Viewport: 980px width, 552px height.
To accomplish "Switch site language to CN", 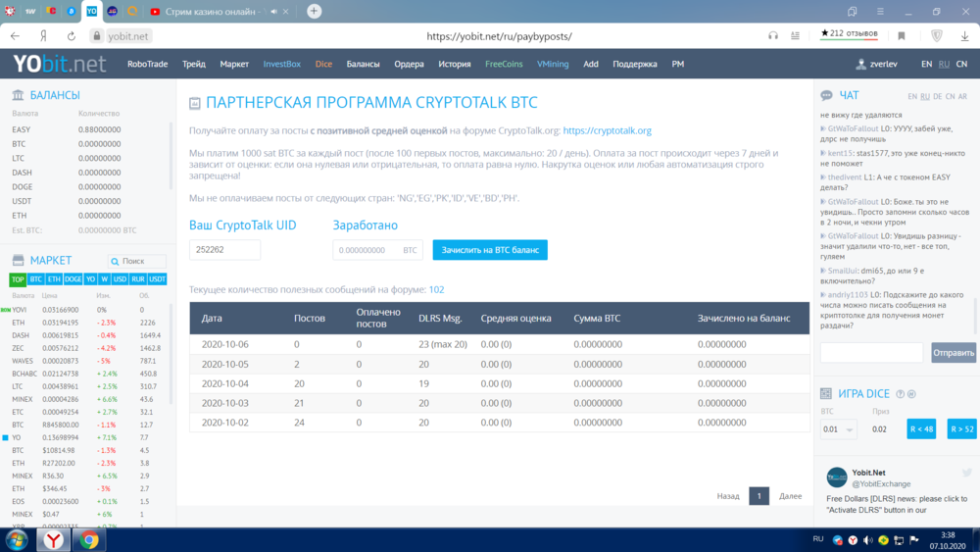I will pos(962,64).
